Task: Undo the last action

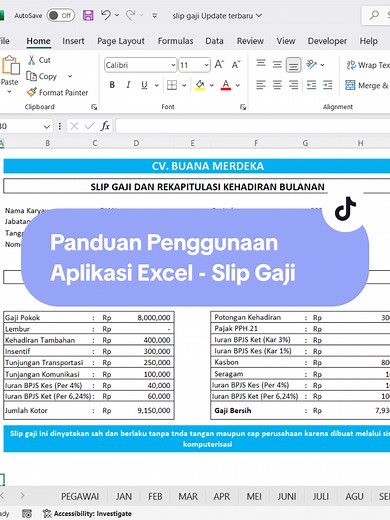Action: [106, 15]
